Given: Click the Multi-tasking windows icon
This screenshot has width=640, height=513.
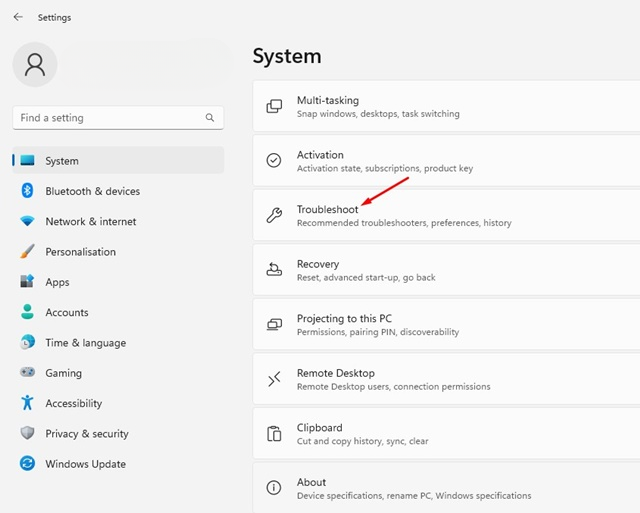Looking at the screenshot, I should pyautogui.click(x=274, y=106).
